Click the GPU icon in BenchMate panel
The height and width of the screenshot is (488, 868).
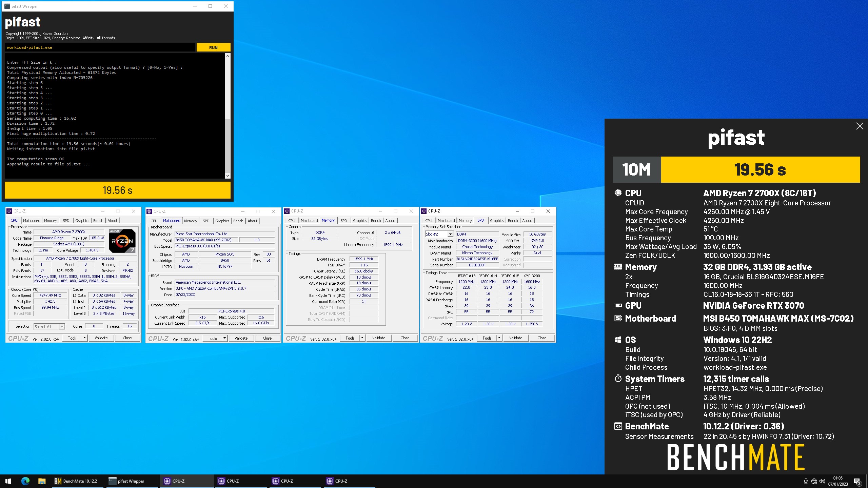click(x=618, y=305)
